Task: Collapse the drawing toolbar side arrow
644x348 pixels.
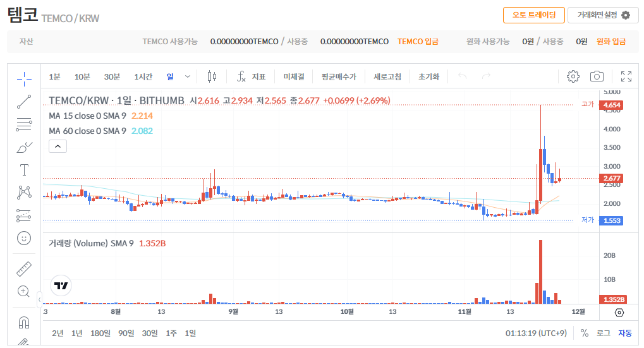Action: click(39, 299)
